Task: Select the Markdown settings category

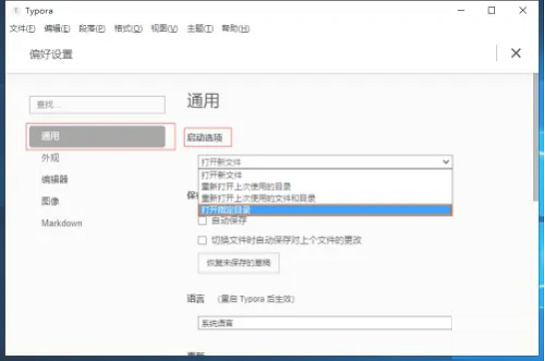Action: [62, 223]
